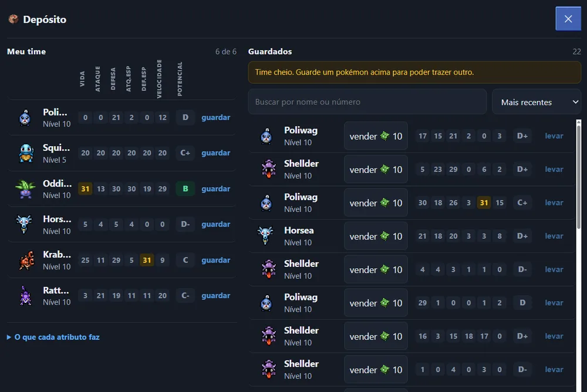
Task: Click the ATAQUE column header
Action: click(x=97, y=79)
